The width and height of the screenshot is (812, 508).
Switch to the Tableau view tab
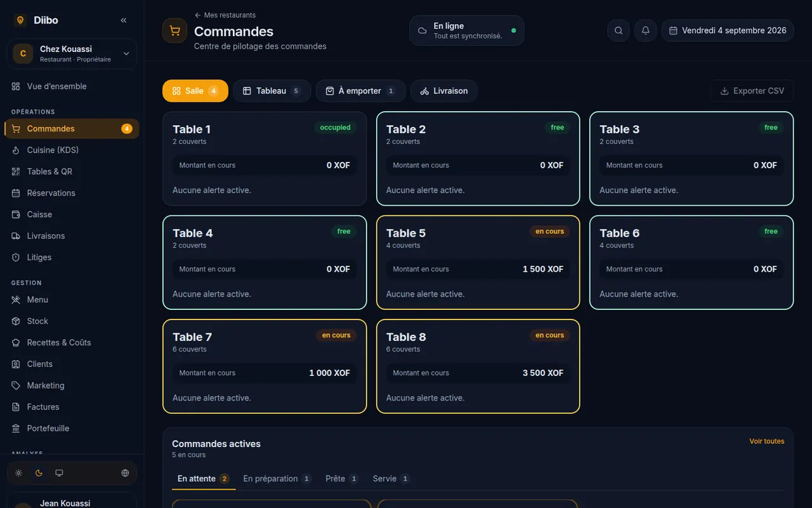(272, 91)
